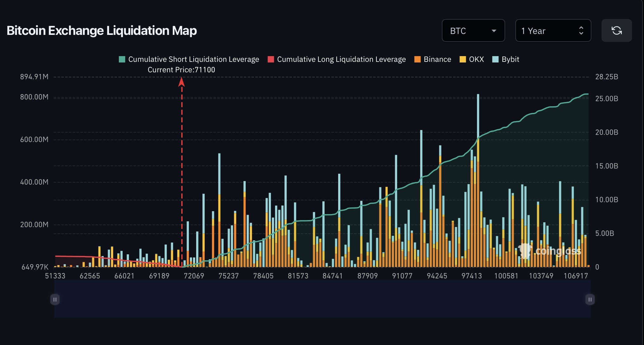Click the range slider track area
Image resolution: width=644 pixels, height=345 pixels.
click(x=322, y=299)
